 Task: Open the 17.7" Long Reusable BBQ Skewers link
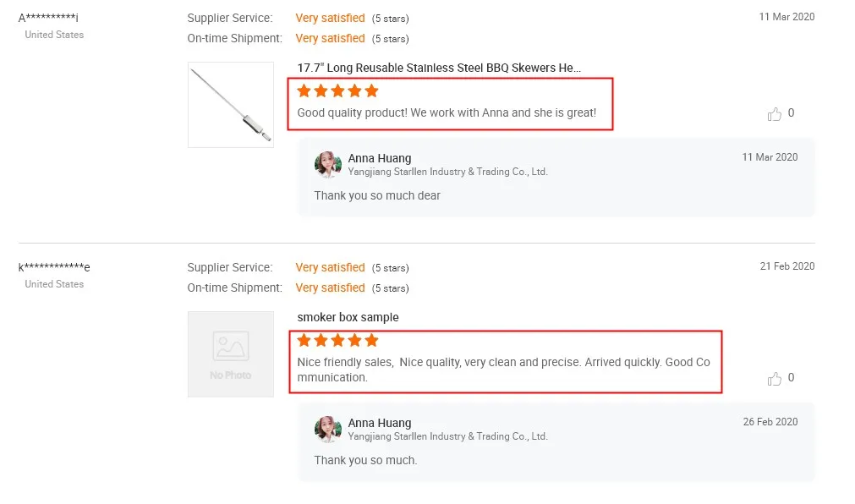pyautogui.click(x=439, y=68)
